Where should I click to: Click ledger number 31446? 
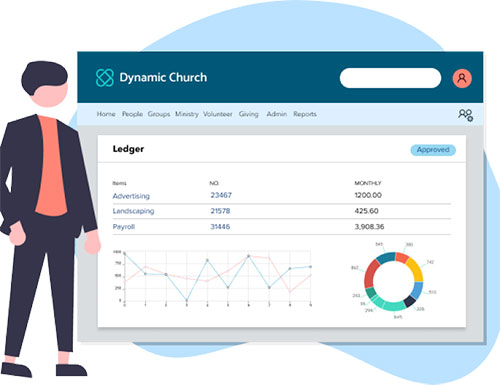tap(220, 227)
